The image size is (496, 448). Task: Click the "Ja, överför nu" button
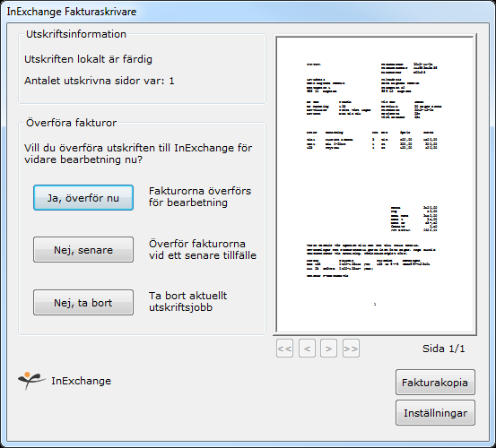tap(83, 198)
